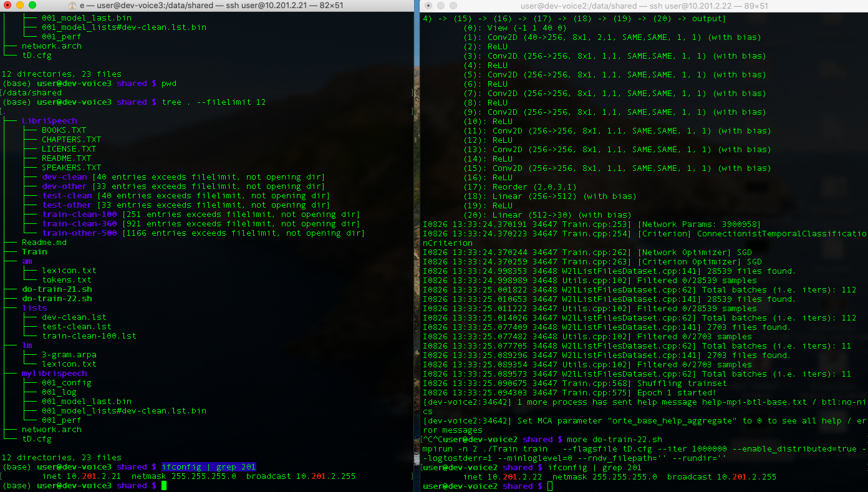Click SPEAKERS.TXT in the tree listing
This screenshot has height=492, width=868.
(71, 168)
